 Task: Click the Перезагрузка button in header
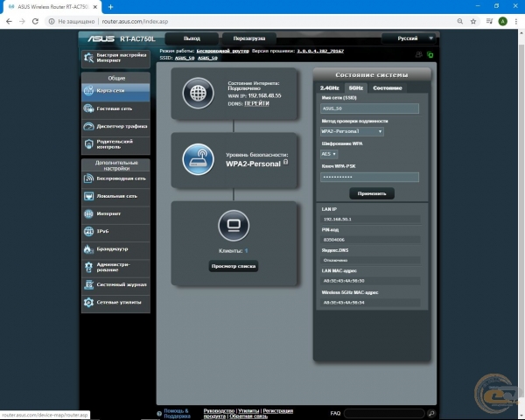pos(248,38)
